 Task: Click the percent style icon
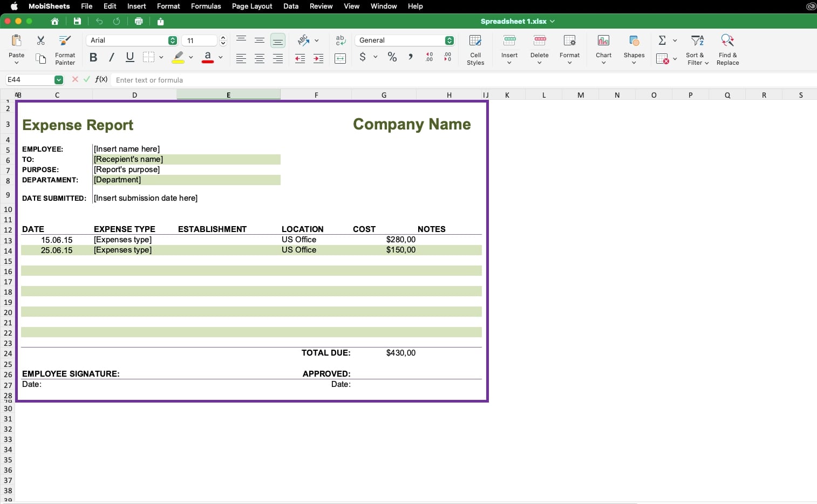click(x=392, y=57)
